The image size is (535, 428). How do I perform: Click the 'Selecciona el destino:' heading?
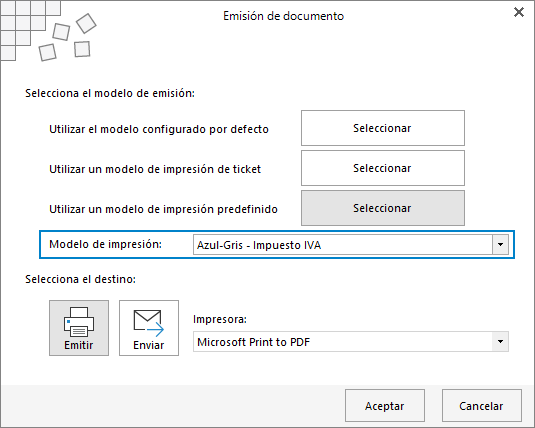point(81,279)
